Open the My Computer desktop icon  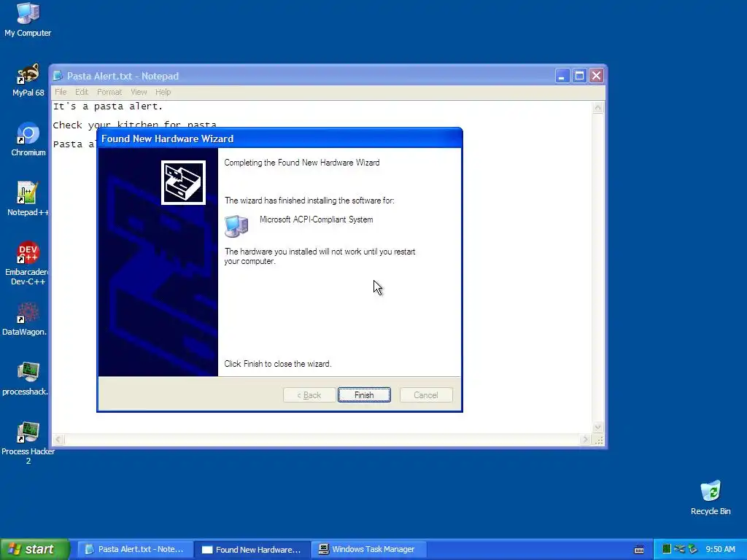click(x=28, y=20)
